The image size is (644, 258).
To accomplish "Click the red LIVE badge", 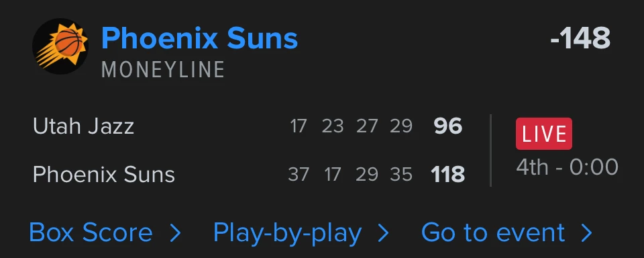I will click(544, 134).
